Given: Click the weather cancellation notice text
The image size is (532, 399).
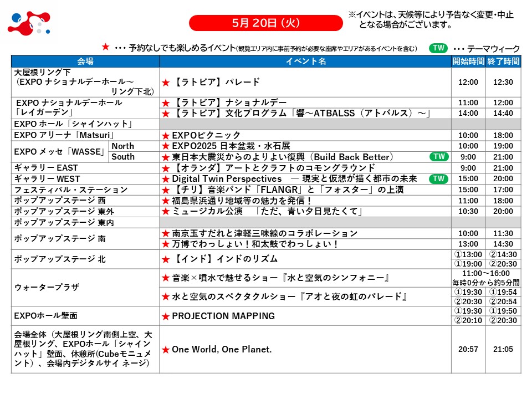Looking at the screenshot, I should tap(431, 20).
